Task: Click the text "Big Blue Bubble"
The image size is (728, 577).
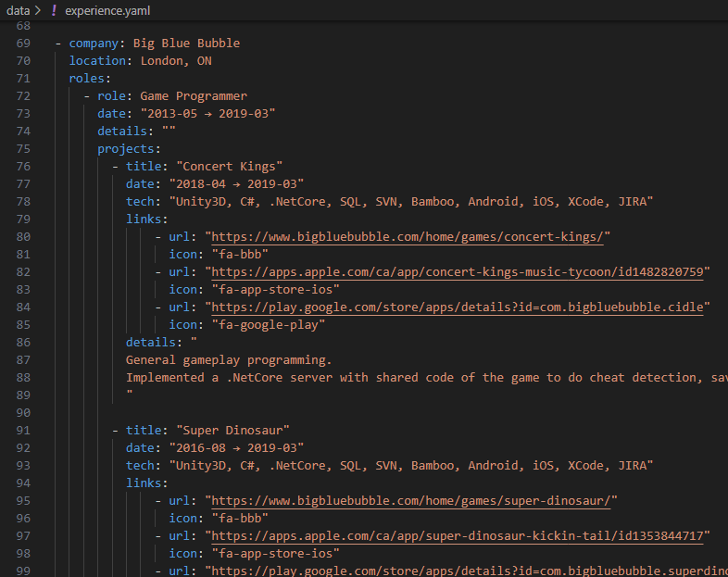Action: pyautogui.click(x=187, y=44)
